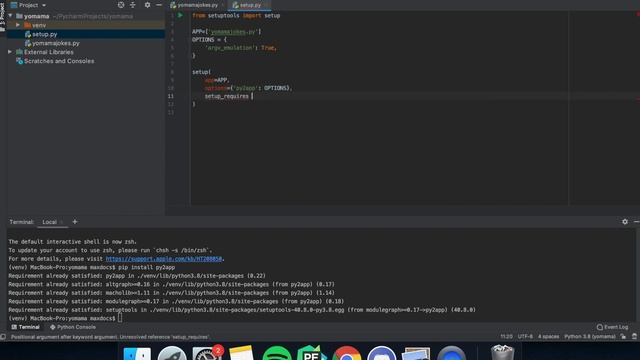
Task: Select the Local terminal tab
Action: coord(49,222)
